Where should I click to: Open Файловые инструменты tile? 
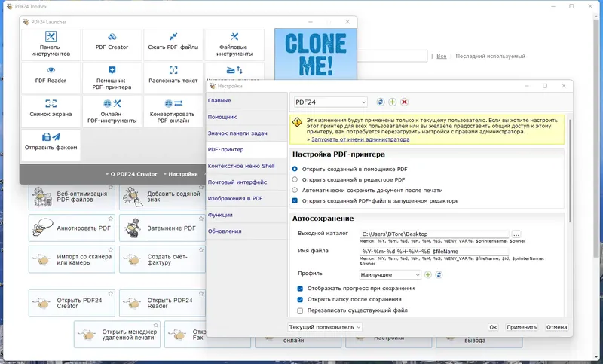pyautogui.click(x=234, y=44)
